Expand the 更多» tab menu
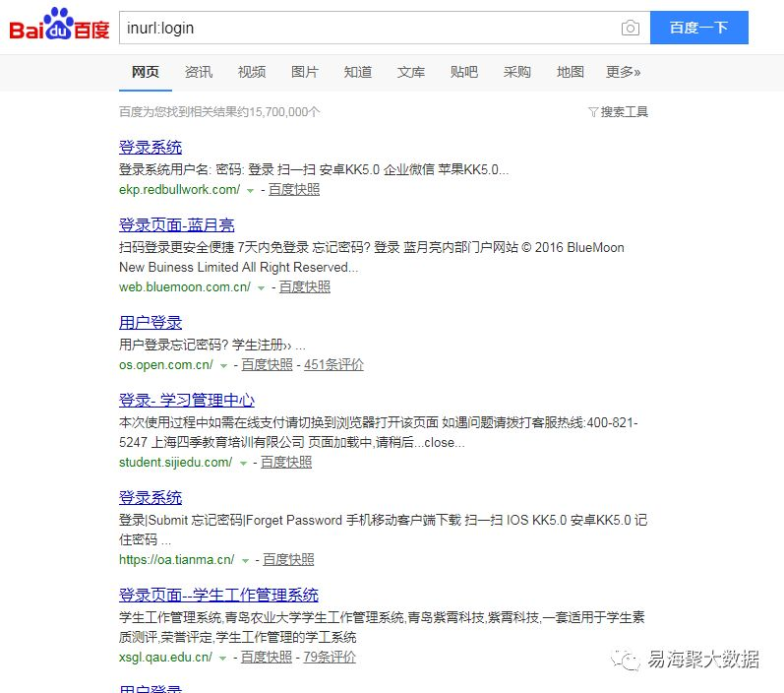This screenshot has height=693, width=784. click(623, 72)
